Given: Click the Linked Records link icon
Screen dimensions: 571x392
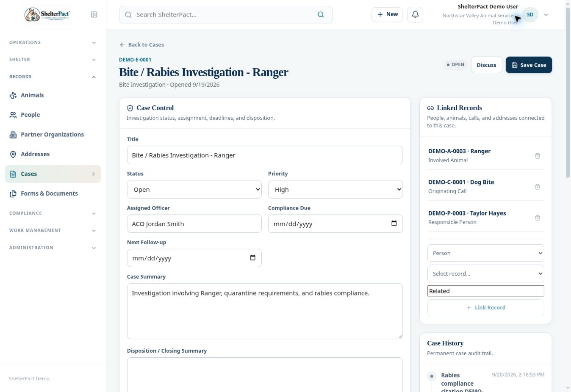Looking at the screenshot, I should click(430, 108).
